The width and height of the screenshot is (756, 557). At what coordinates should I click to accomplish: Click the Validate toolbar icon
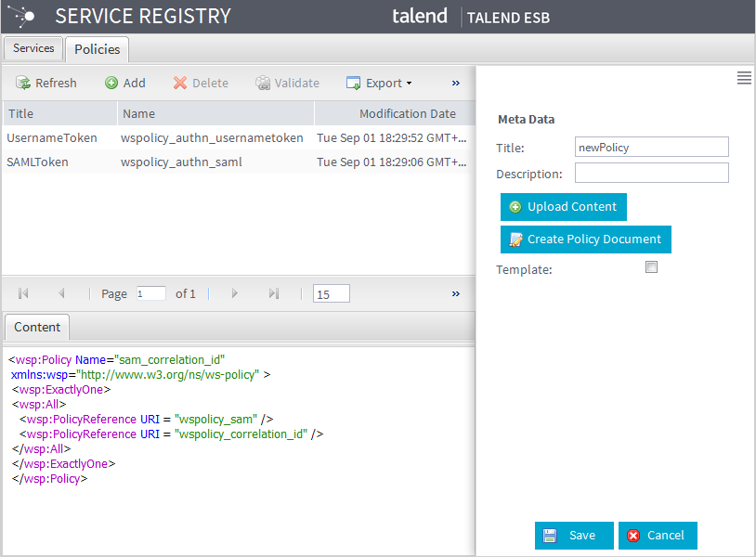(x=263, y=83)
